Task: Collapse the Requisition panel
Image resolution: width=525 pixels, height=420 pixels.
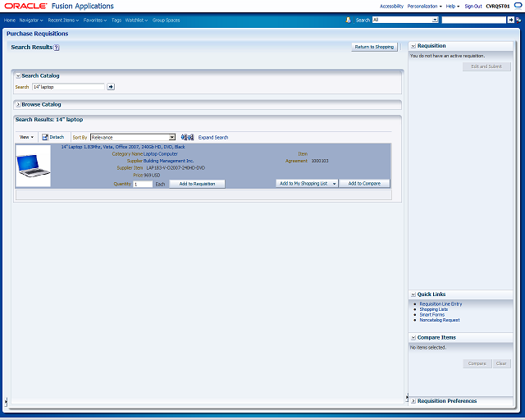Action: 413,46
